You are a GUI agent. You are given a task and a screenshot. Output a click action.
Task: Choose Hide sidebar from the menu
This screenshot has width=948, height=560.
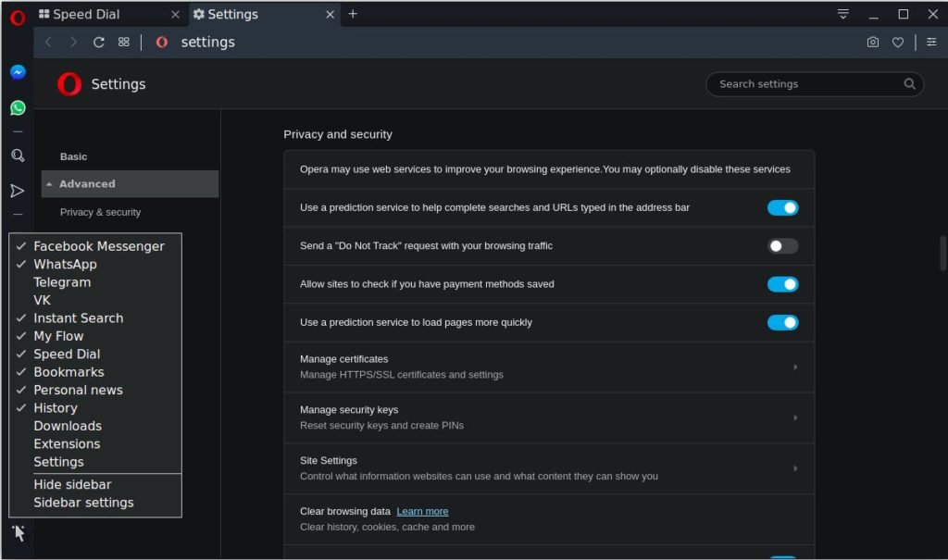click(95, 484)
